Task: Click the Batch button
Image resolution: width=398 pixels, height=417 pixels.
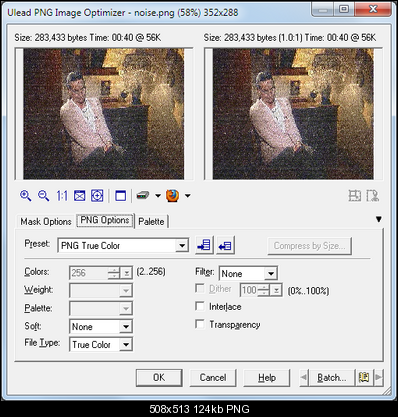Action: 332,378
